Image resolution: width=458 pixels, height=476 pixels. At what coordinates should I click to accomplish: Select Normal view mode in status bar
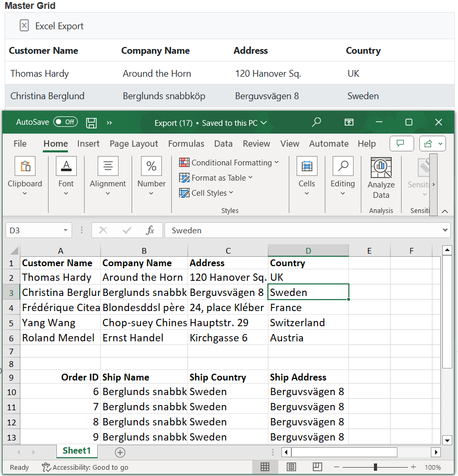point(265,467)
